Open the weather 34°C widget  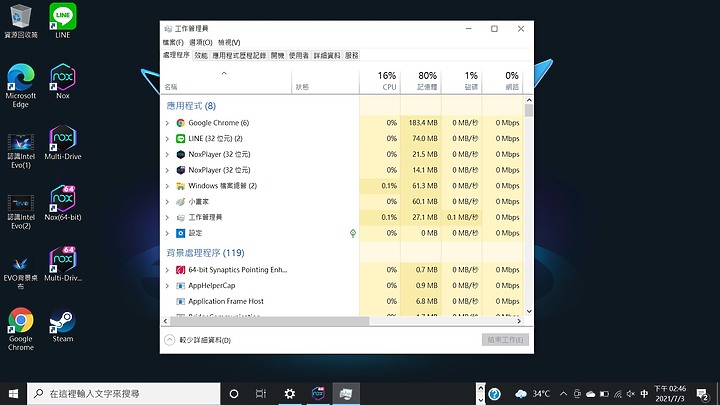coord(532,394)
